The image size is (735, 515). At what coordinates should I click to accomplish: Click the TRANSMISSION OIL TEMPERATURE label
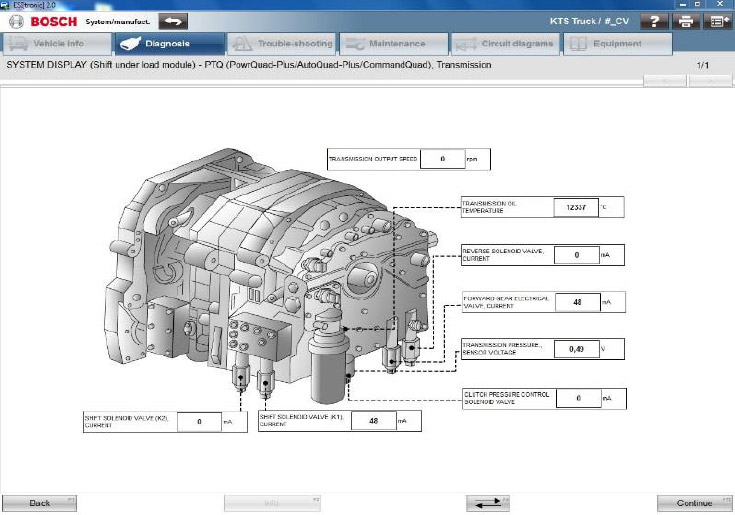pyautogui.click(x=489, y=207)
